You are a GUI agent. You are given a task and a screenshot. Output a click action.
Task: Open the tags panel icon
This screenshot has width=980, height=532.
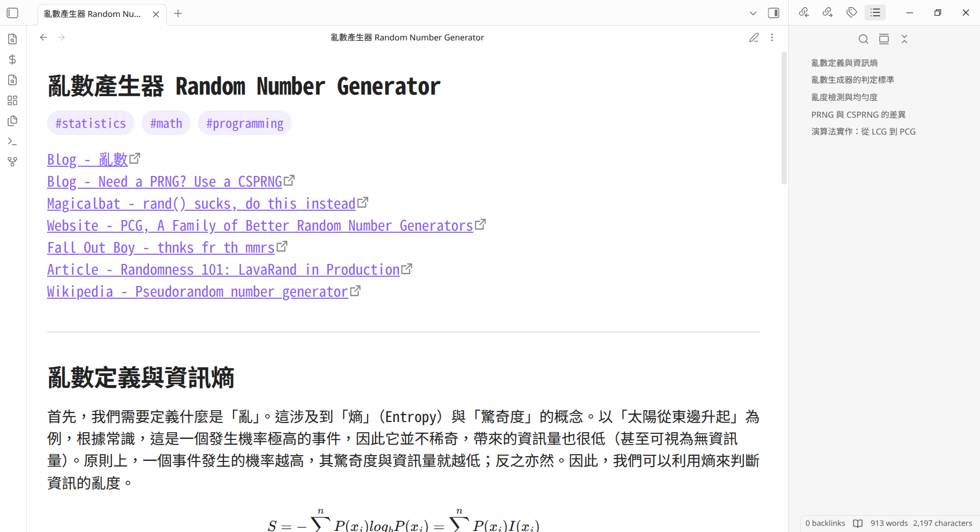point(851,13)
